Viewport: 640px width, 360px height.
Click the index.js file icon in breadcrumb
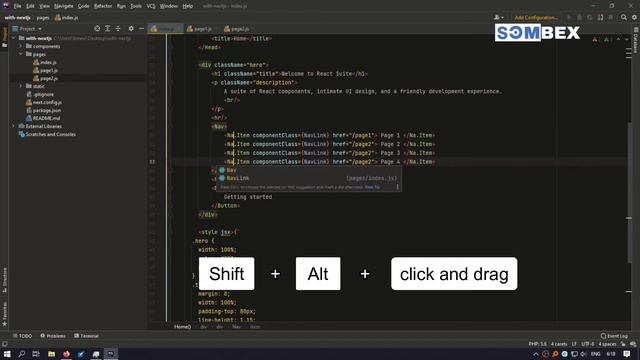point(58,18)
